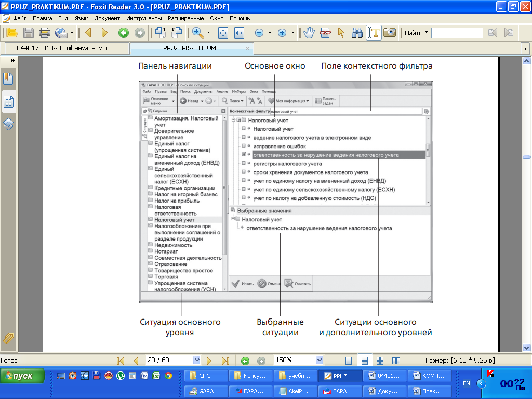The width and height of the screenshot is (532, 399).
Task: Click the Email document globe icon
Action: coord(61,33)
